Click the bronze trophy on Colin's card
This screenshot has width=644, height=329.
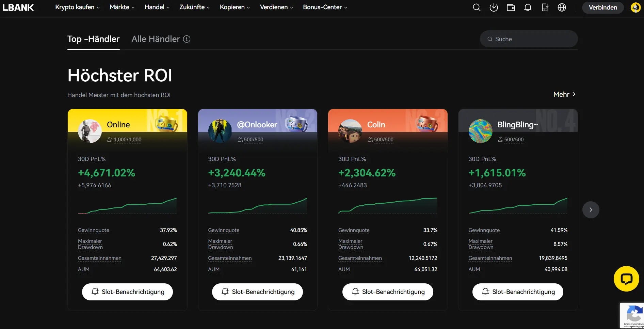click(x=427, y=123)
